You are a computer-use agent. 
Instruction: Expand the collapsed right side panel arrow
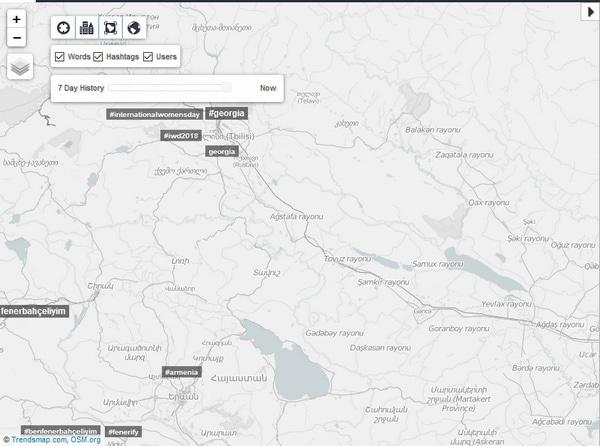coord(591,11)
